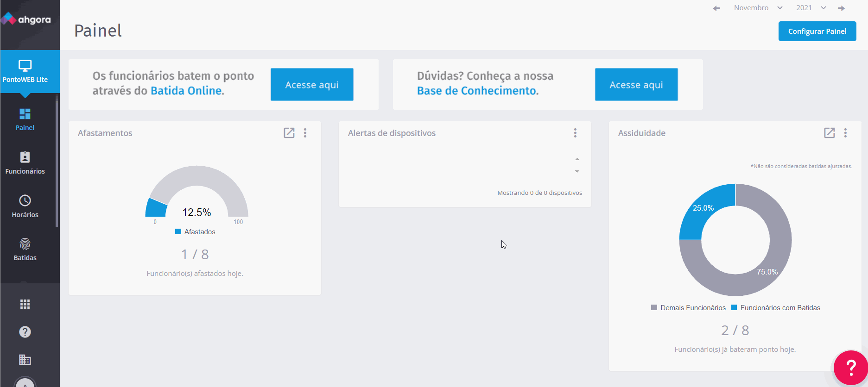Click the 12.5% gauge blue segment
Image resolution: width=868 pixels, height=387 pixels.
(x=156, y=208)
